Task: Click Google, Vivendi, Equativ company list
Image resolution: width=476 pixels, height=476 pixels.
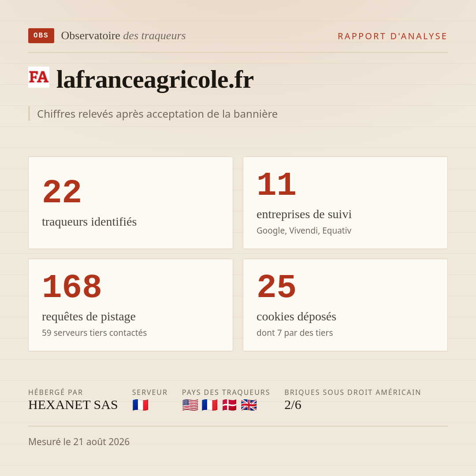Action: pos(304,231)
